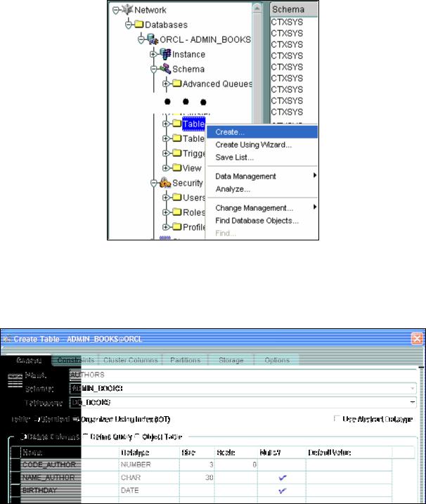Click the ORCL - ADMIN_BOOKS database icon
Screen dimensions: 426x504
coord(153,39)
